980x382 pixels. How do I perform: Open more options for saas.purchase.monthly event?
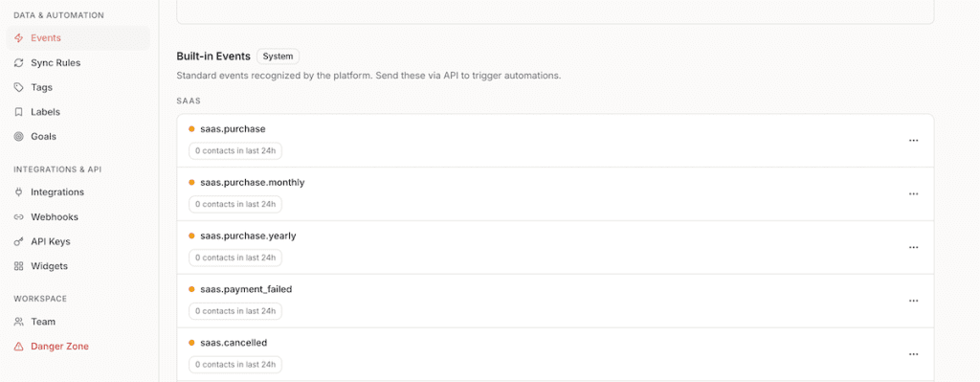coord(913,193)
